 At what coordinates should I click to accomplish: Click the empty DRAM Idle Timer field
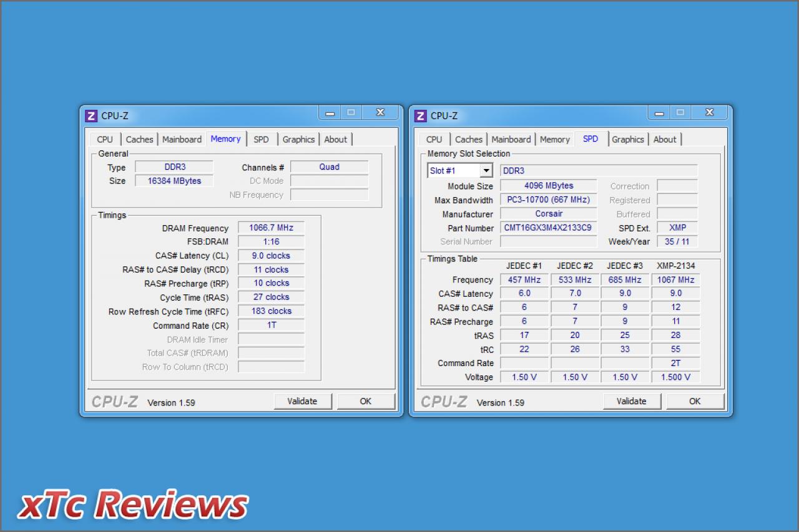271,339
